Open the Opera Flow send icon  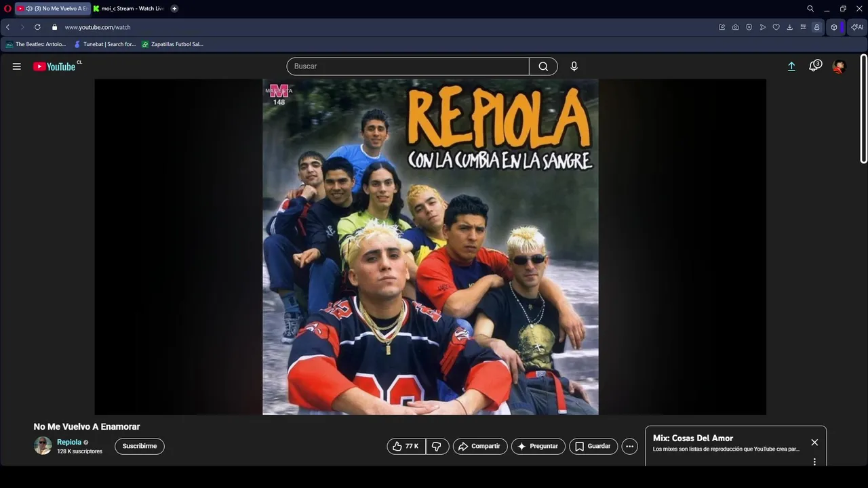[x=762, y=27]
